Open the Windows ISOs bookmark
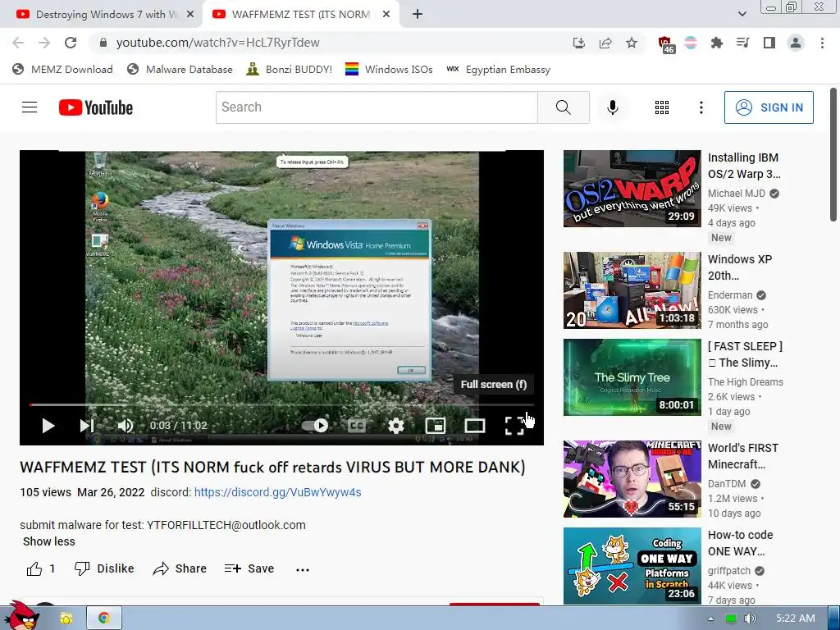This screenshot has height=630, width=840. pos(389,70)
